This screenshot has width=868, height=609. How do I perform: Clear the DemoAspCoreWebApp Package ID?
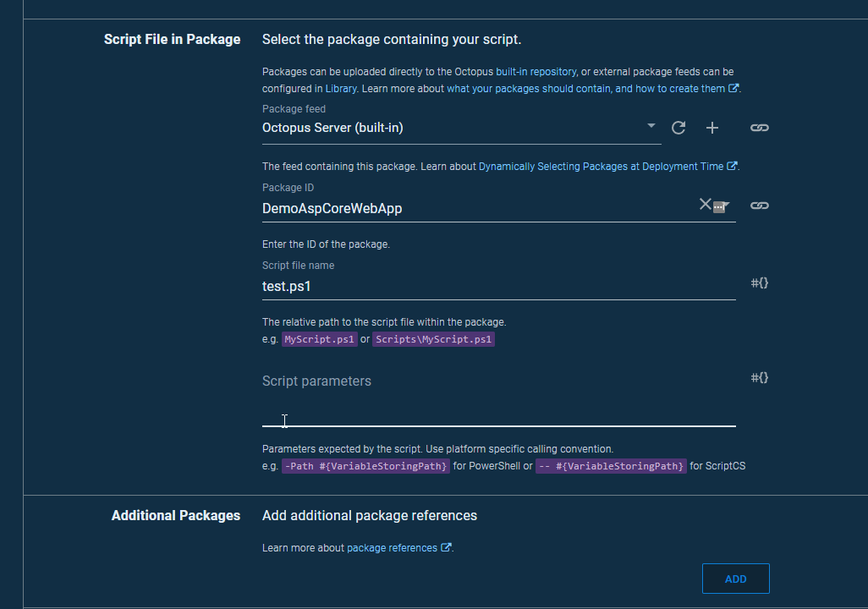[x=705, y=204]
